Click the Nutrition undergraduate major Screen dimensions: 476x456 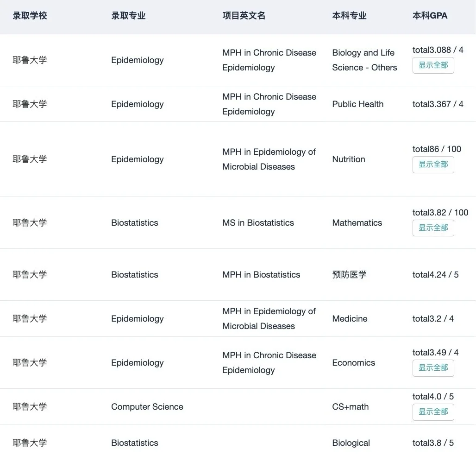coord(349,159)
